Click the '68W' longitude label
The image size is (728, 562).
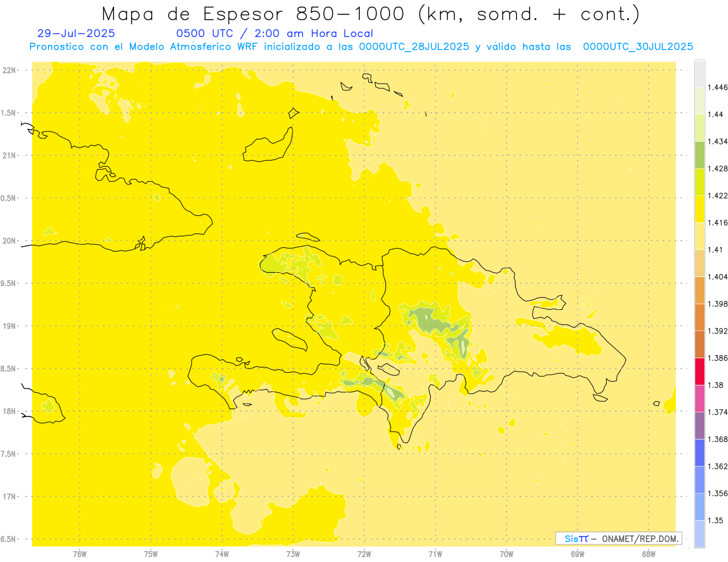point(649,554)
